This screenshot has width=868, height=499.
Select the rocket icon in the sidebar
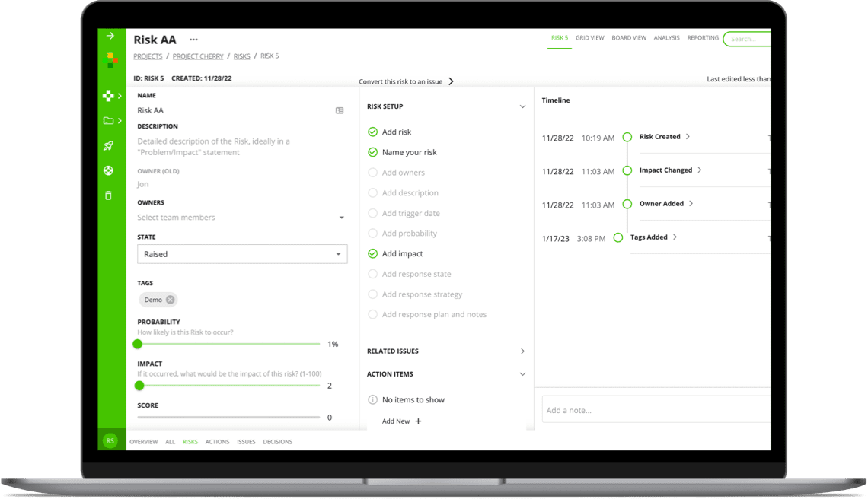[109, 145]
